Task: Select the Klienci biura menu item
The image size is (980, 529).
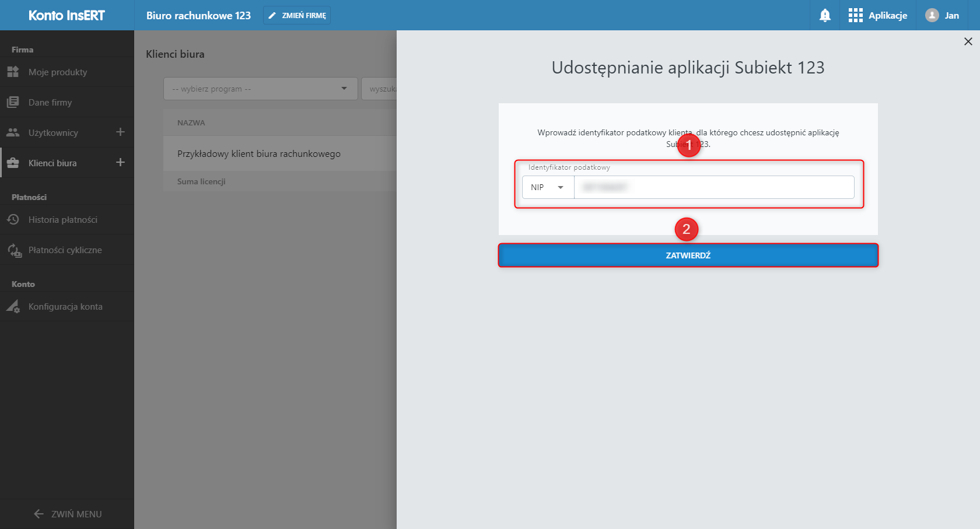Action: [x=52, y=163]
